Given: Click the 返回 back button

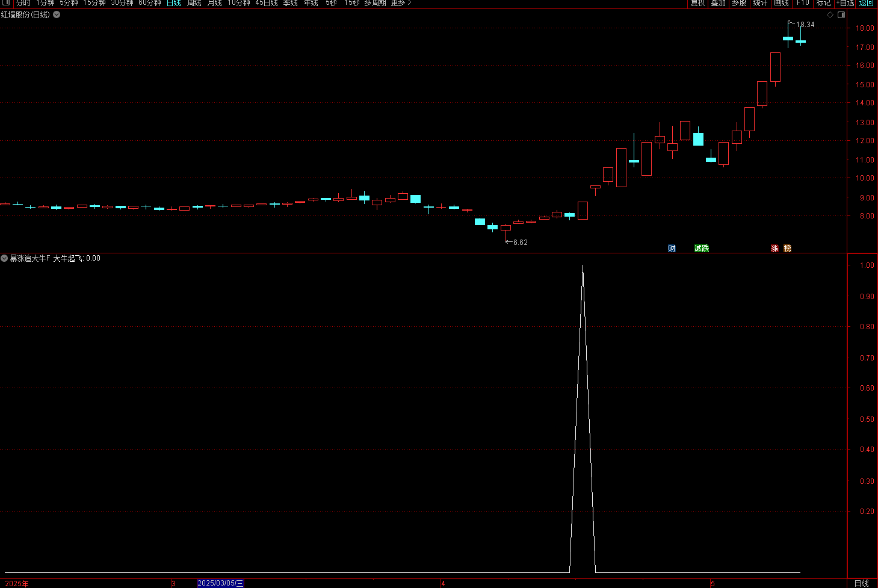Looking at the screenshot, I should click(866, 3).
